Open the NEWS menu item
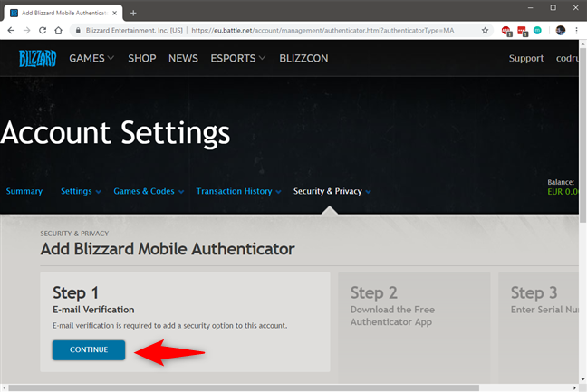The width and height of the screenshot is (587, 392). (x=183, y=58)
